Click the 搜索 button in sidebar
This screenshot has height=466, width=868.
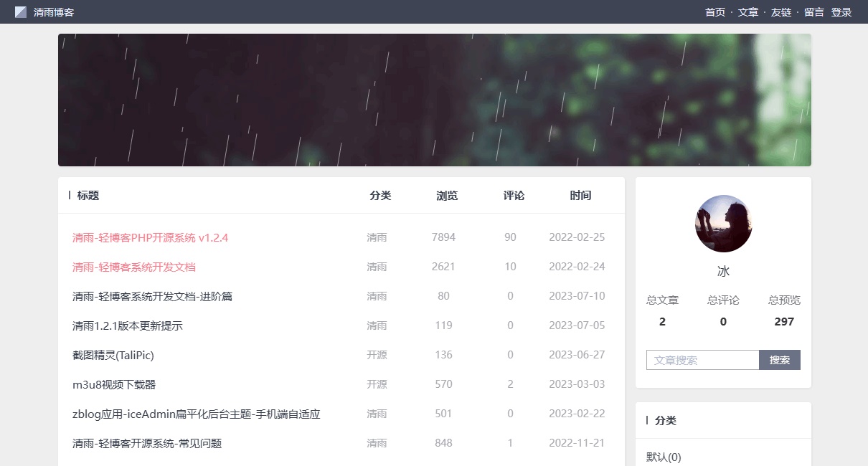tap(780, 359)
